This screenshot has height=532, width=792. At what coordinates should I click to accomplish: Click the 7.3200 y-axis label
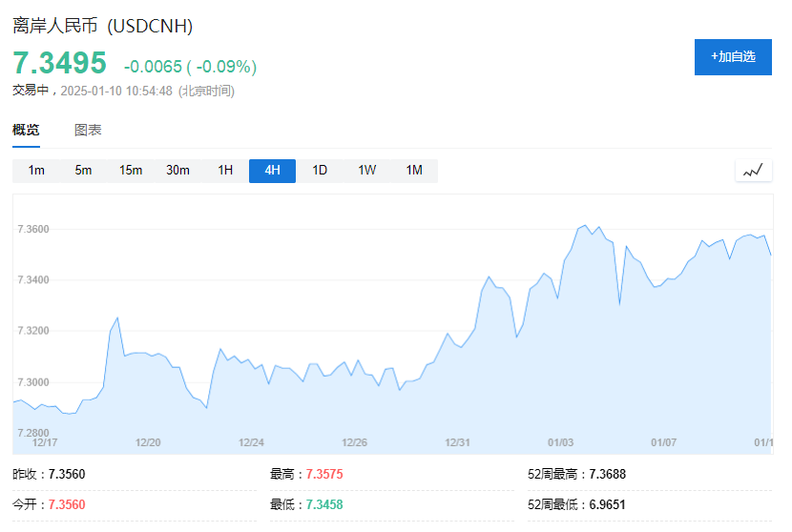pyautogui.click(x=33, y=331)
